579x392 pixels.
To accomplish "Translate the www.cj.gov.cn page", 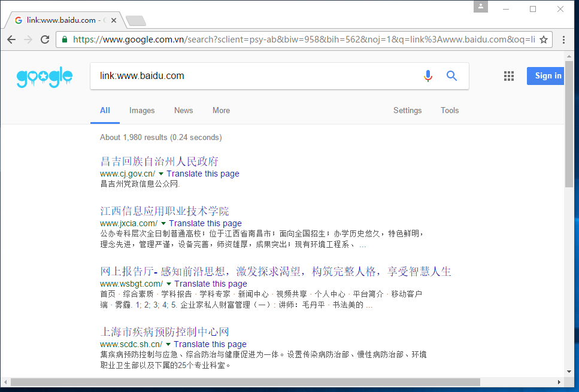I will pyautogui.click(x=203, y=174).
